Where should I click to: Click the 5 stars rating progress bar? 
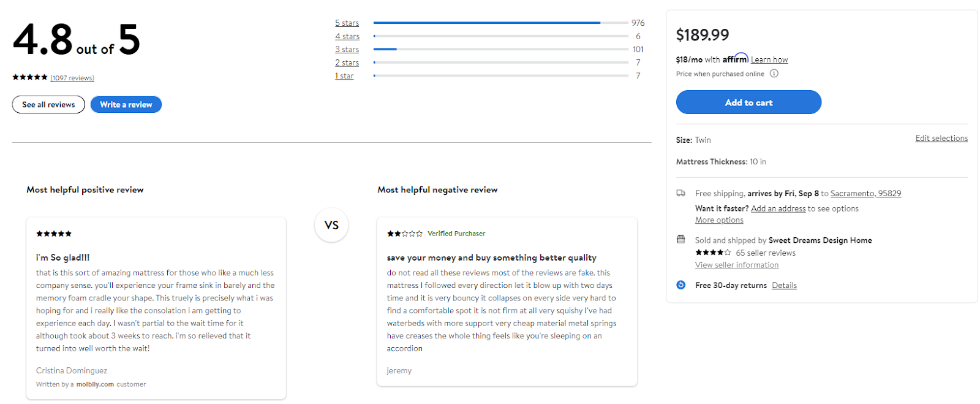point(500,23)
